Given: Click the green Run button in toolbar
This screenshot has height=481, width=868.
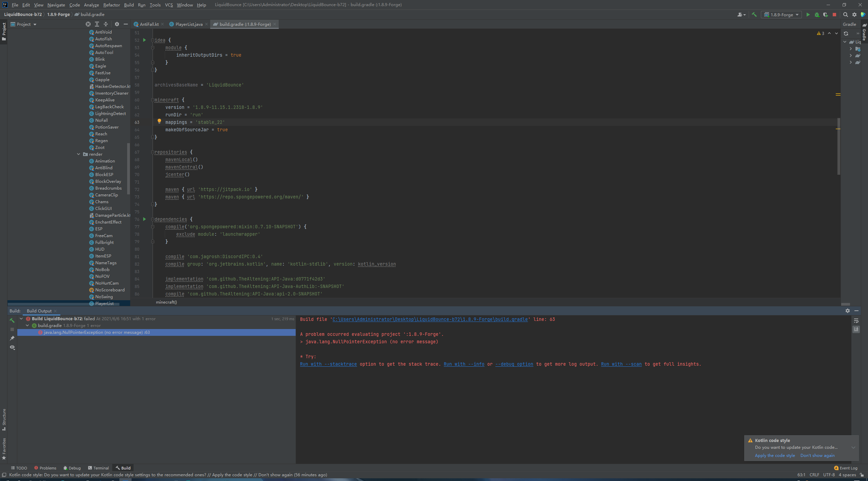Looking at the screenshot, I should [808, 15].
